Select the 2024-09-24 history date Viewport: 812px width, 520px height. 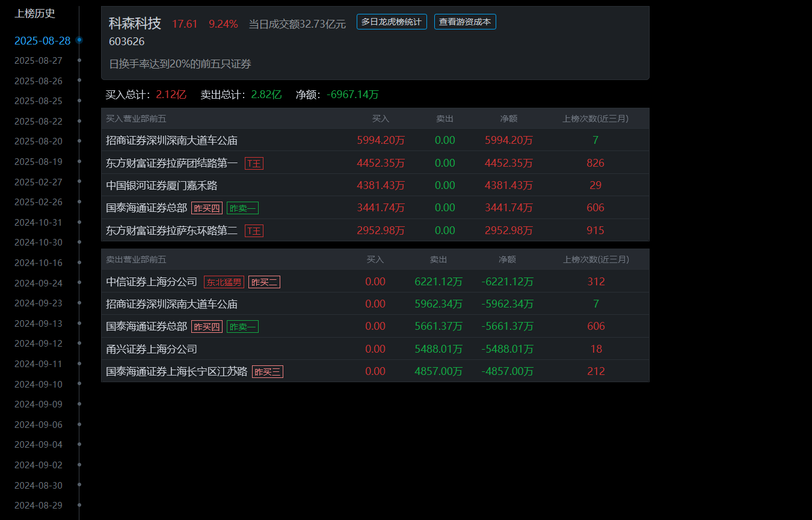tap(38, 283)
